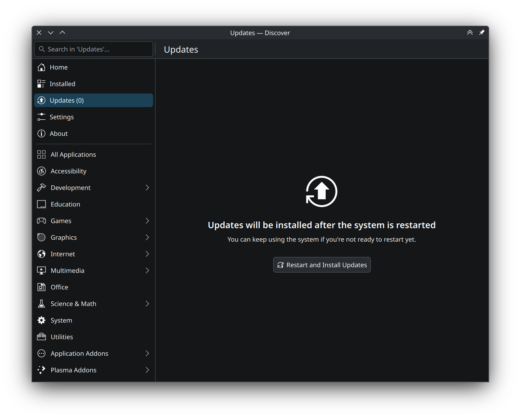The height and width of the screenshot is (420, 521).
Task: Click the Internet category label
Action: (x=63, y=254)
